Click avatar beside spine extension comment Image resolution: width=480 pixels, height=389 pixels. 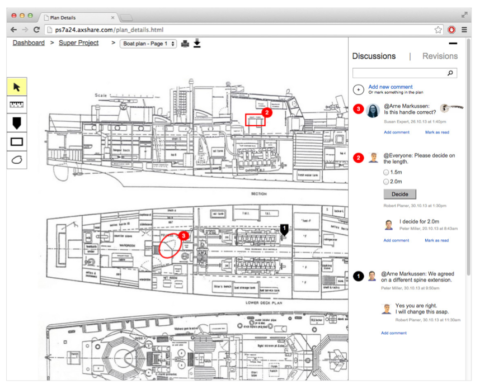click(x=372, y=276)
